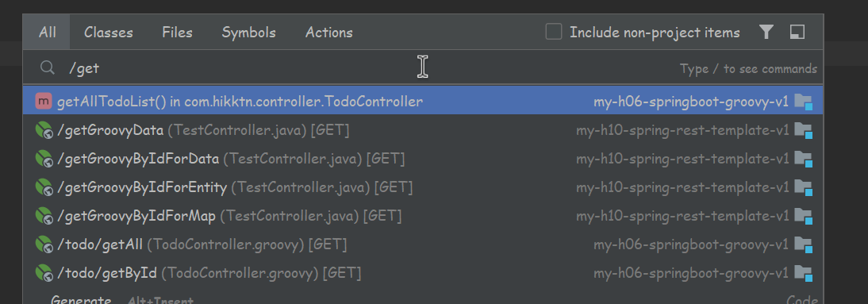868x304 pixels.
Task: Select the /getGroovyByIdForEntity result
Action: click(423, 187)
